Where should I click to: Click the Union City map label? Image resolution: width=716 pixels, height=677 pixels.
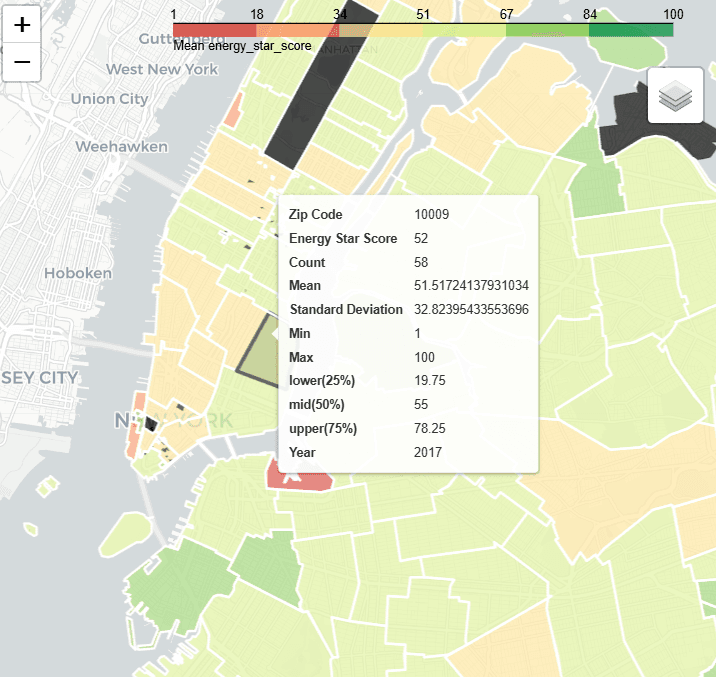110,99
